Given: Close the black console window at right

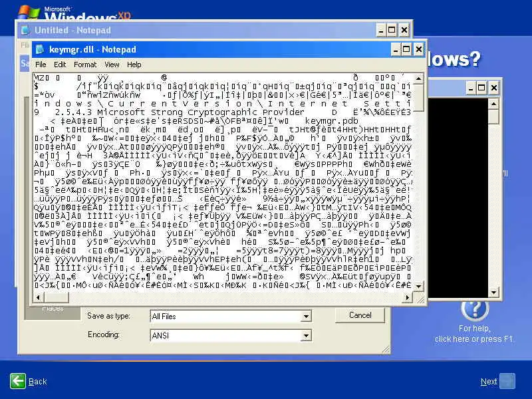Looking at the screenshot, I should pos(494,88).
